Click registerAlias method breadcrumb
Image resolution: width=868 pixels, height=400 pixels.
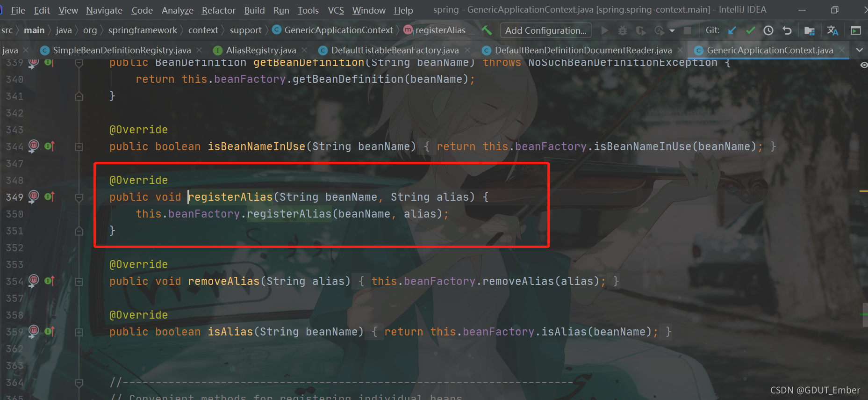(435, 30)
